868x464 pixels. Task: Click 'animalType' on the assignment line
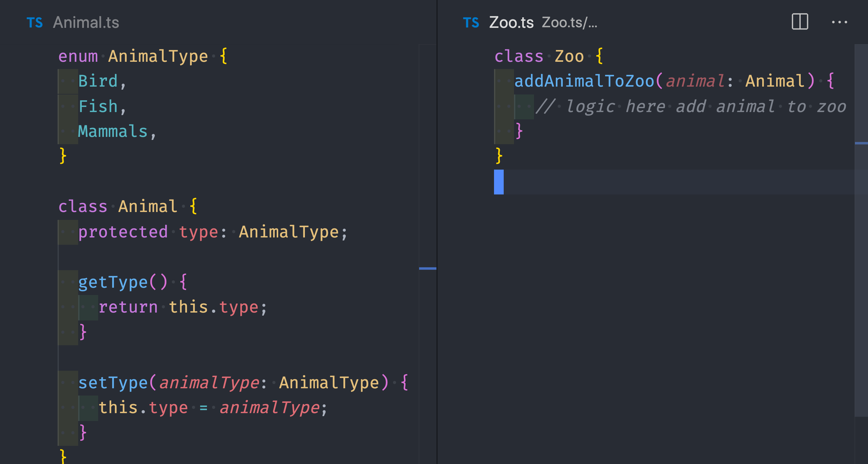coord(269,408)
